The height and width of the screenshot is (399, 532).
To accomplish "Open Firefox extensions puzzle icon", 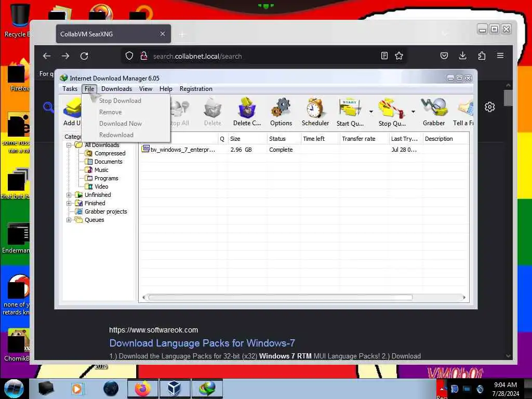I will [482, 56].
